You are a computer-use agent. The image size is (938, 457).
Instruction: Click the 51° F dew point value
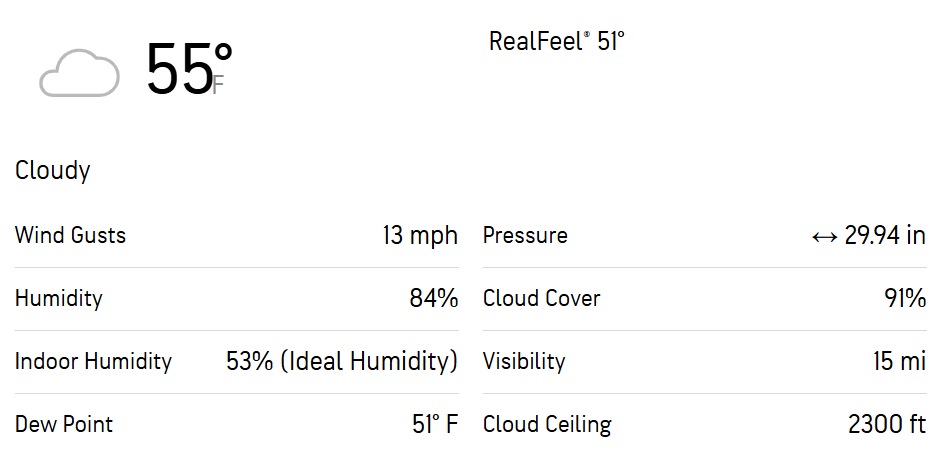[x=435, y=424]
